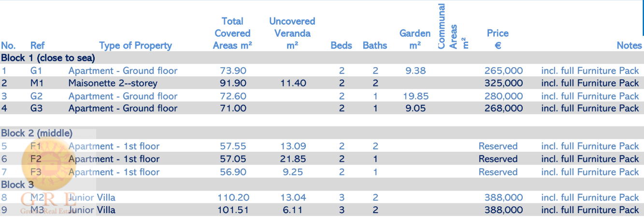Select the garden value 19.85
Viewport: 644px width, 217px height.
[x=415, y=96]
